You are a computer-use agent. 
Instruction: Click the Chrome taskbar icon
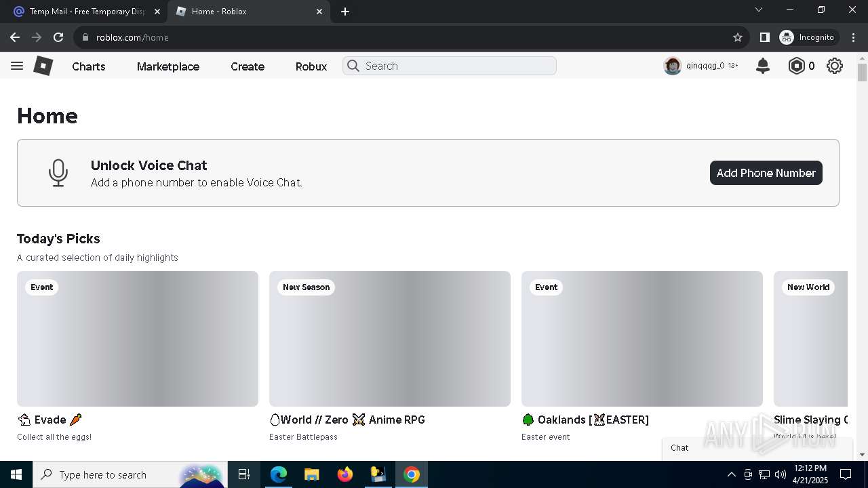coord(412,474)
